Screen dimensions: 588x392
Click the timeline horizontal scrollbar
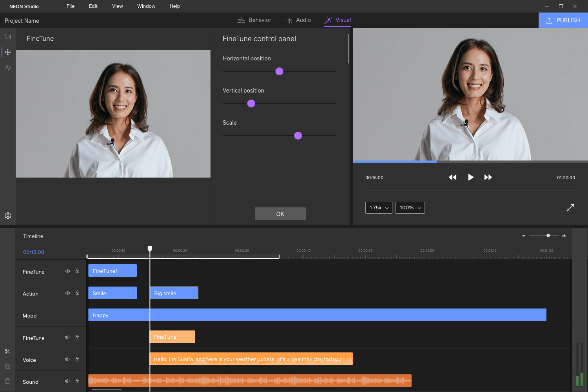pyautogui.click(x=107, y=390)
